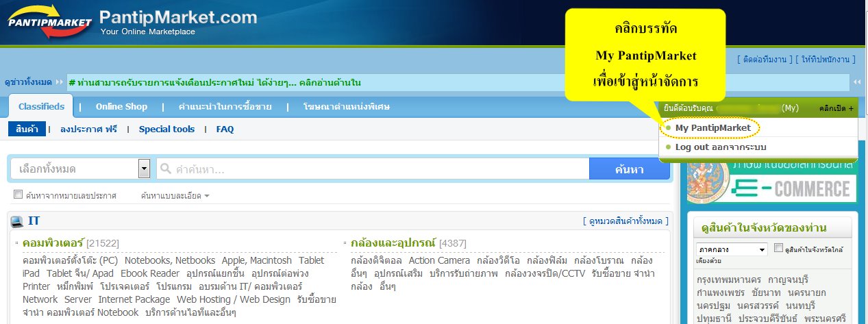Viewport: 868px width, 324px height.
Task: Open โฆษณาตำแหน่งพิเศษ tab
Action: coord(346,107)
